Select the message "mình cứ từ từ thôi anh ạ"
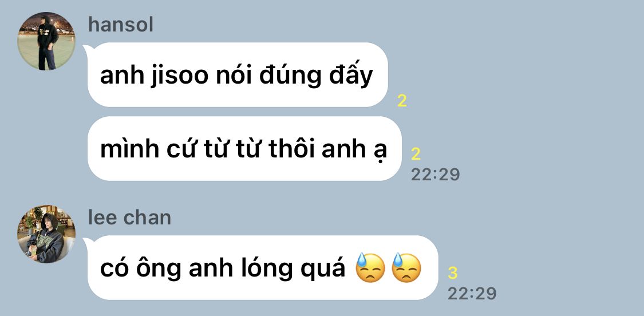Image resolution: width=644 pixels, height=316 pixels. (244, 148)
